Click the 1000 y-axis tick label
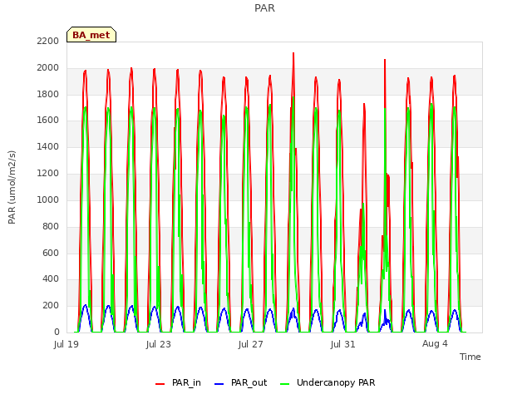 (x=48, y=199)
